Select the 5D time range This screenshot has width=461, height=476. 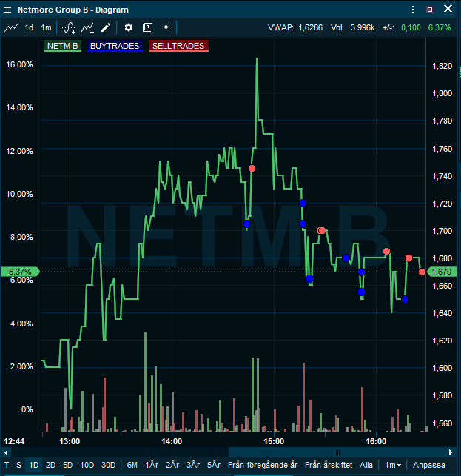67,465
